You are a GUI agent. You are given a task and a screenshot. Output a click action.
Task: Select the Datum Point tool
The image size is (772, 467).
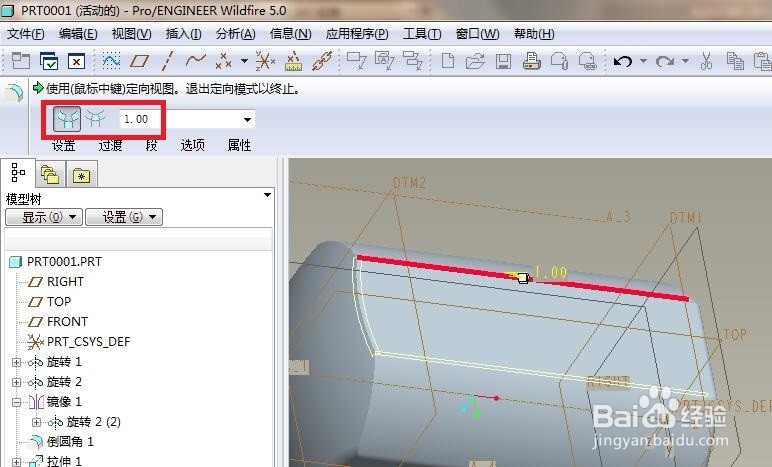point(224,61)
